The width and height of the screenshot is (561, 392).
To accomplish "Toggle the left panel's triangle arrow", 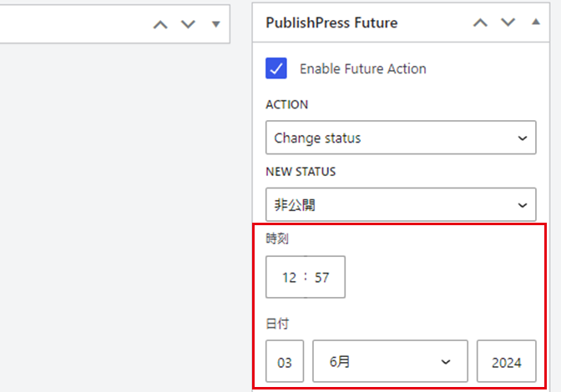I will (215, 24).
